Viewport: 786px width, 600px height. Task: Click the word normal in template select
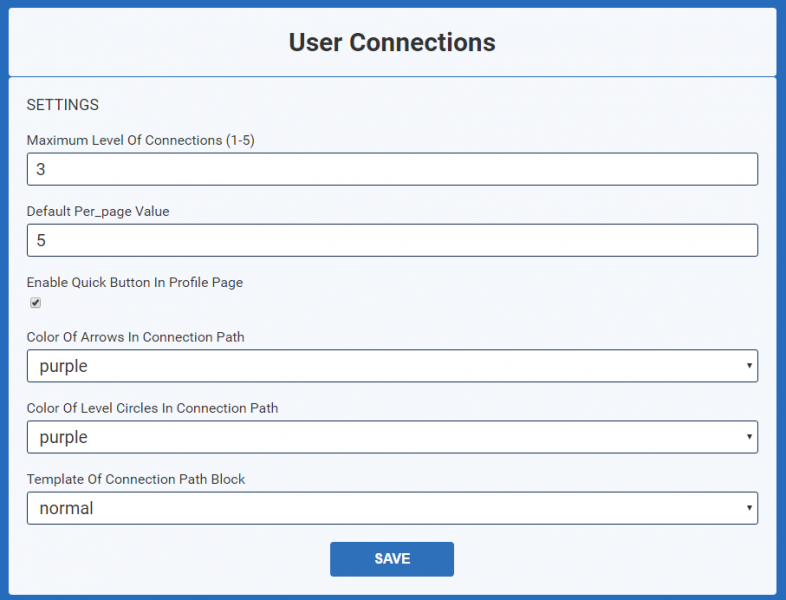66,508
